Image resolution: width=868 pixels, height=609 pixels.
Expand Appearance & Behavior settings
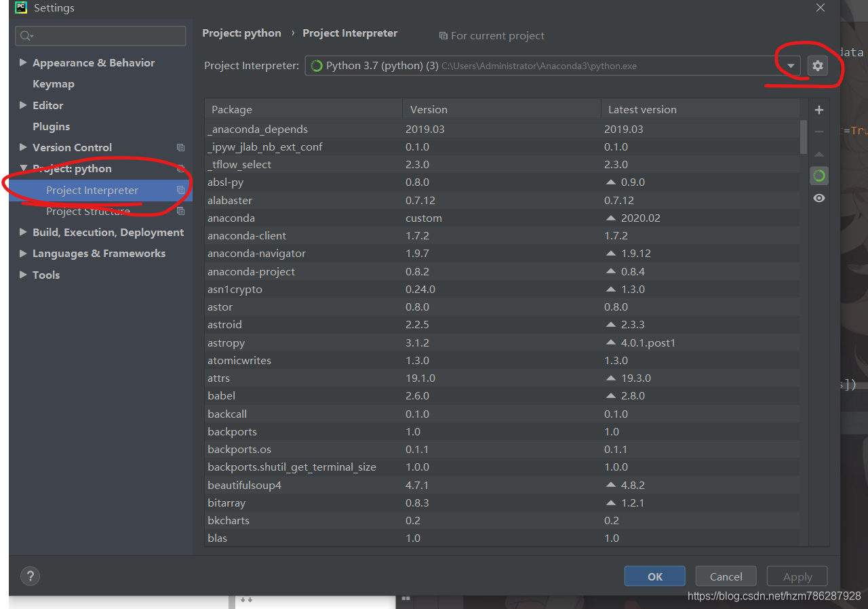point(23,62)
